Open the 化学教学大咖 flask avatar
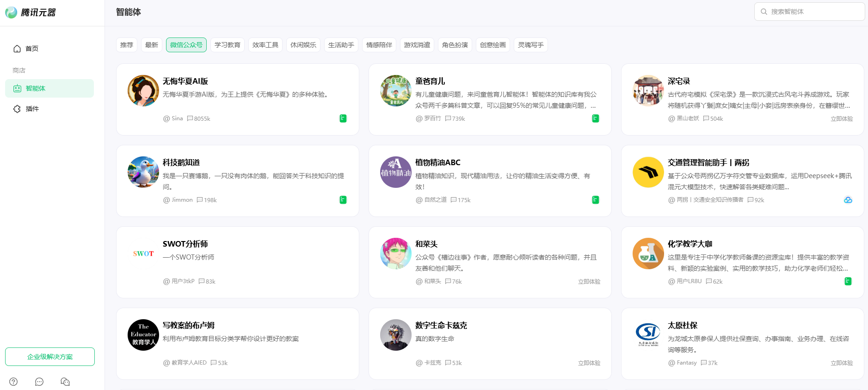The width and height of the screenshot is (868, 390). [x=648, y=254]
